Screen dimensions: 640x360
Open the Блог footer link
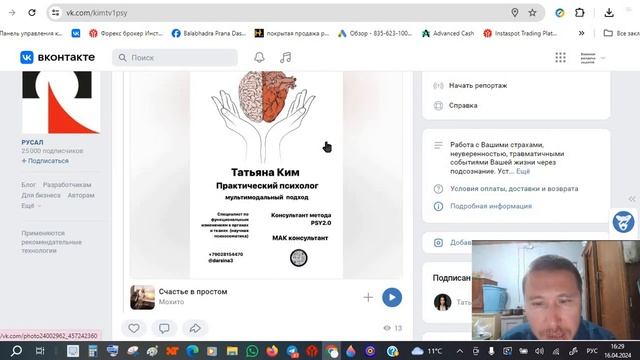point(29,185)
